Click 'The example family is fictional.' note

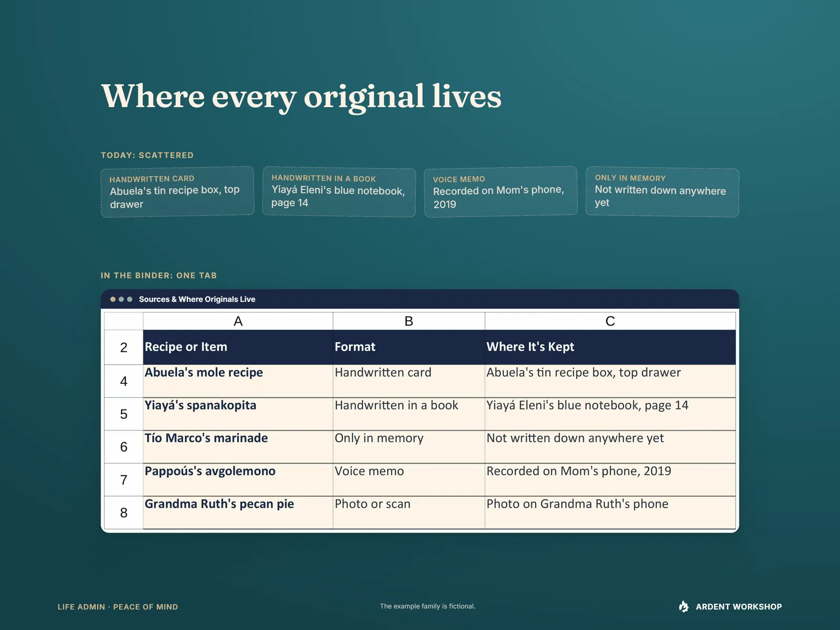pos(428,606)
